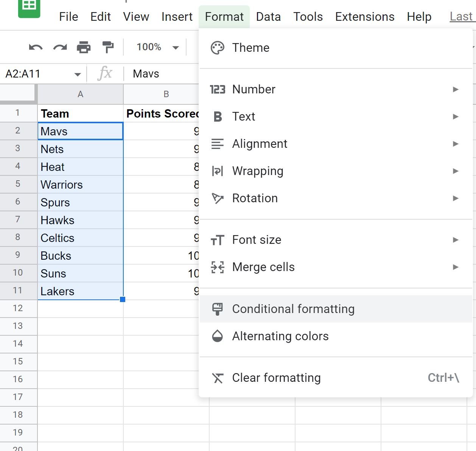Click the Spurs cell
Screen dimensions: 476x451
tap(80, 202)
